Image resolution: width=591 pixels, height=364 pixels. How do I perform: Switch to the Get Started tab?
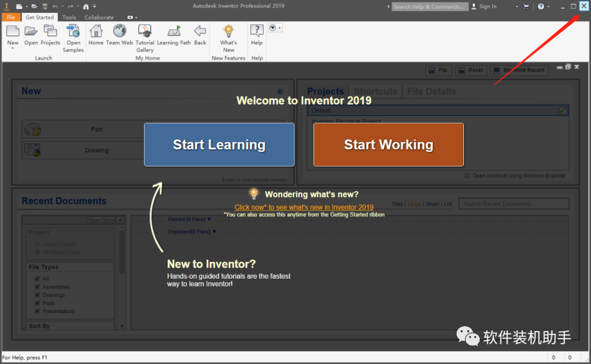[39, 18]
